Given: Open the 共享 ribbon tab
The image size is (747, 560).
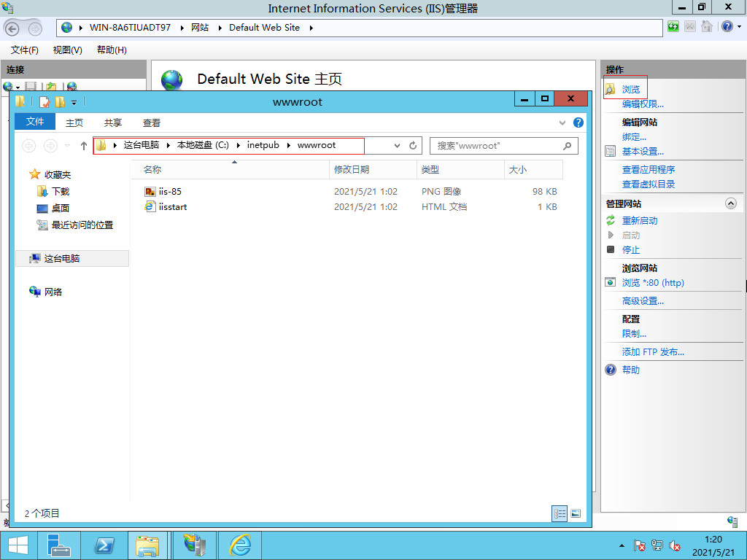Looking at the screenshot, I should point(113,123).
